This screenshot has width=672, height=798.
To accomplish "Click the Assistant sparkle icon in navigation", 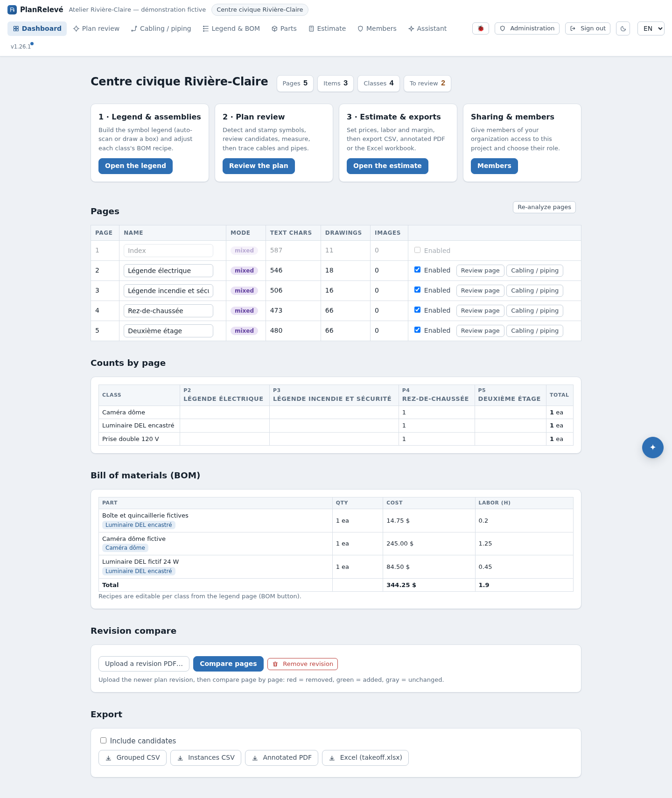I will click(x=411, y=28).
